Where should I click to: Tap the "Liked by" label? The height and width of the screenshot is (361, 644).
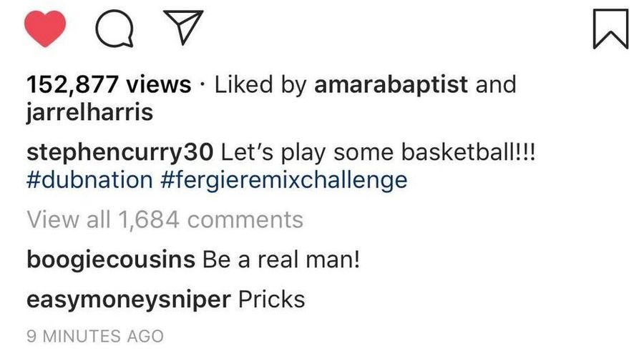(260, 85)
